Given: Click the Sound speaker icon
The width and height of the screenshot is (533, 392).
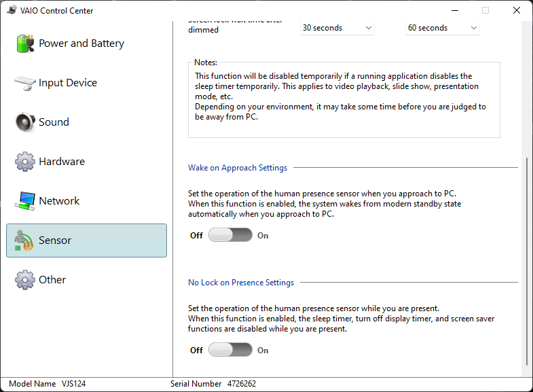Looking at the screenshot, I should coord(25,122).
